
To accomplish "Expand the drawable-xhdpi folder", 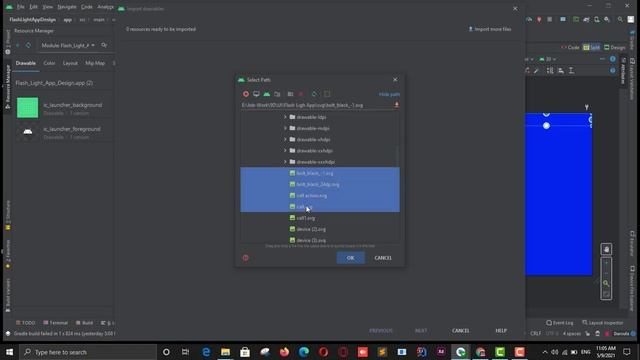I will tap(285, 140).
